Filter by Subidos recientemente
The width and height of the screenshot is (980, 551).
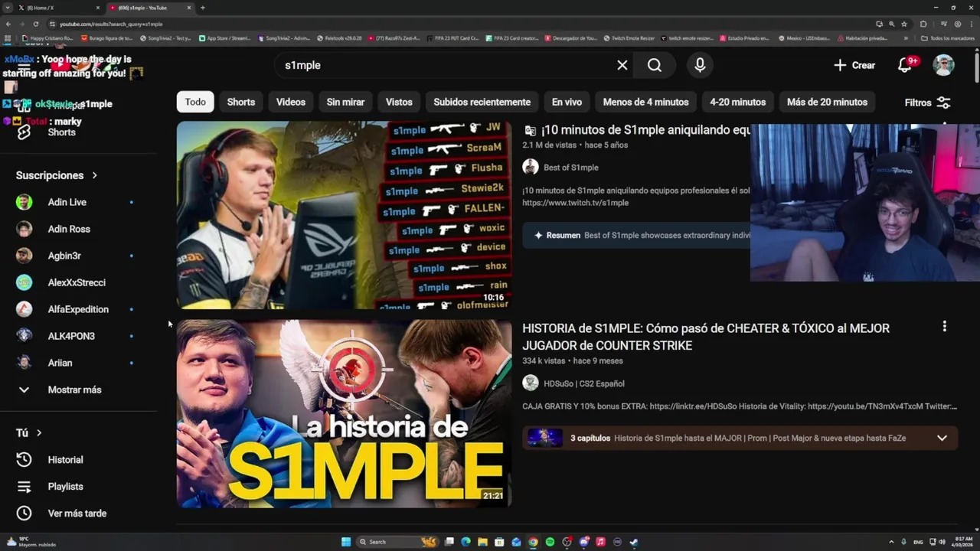coord(482,102)
